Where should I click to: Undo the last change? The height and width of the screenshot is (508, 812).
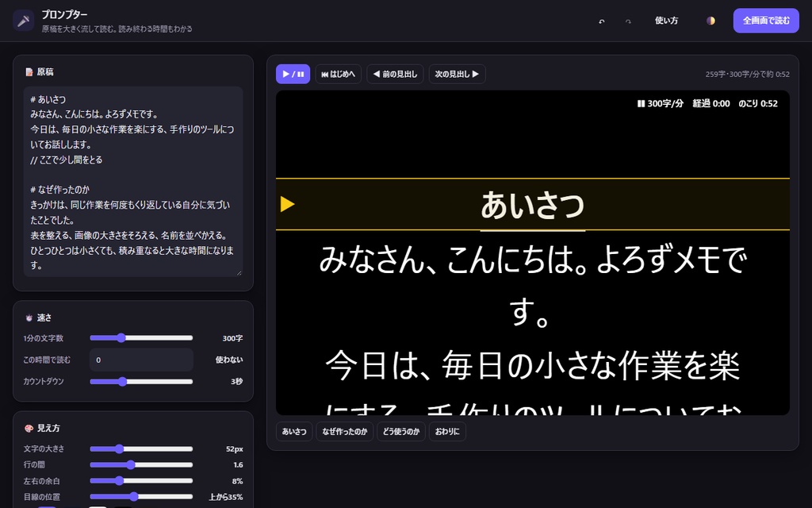click(601, 21)
